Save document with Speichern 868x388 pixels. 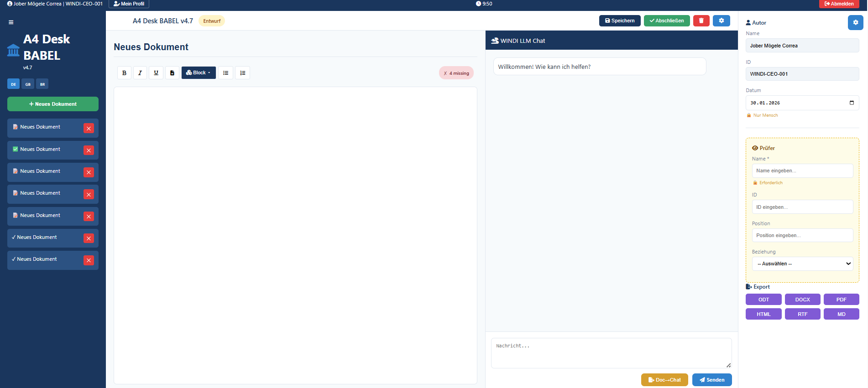(620, 21)
